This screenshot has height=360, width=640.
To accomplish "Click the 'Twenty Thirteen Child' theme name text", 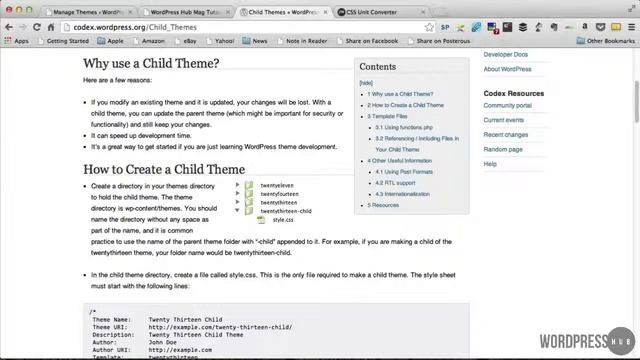I will click(185, 320).
